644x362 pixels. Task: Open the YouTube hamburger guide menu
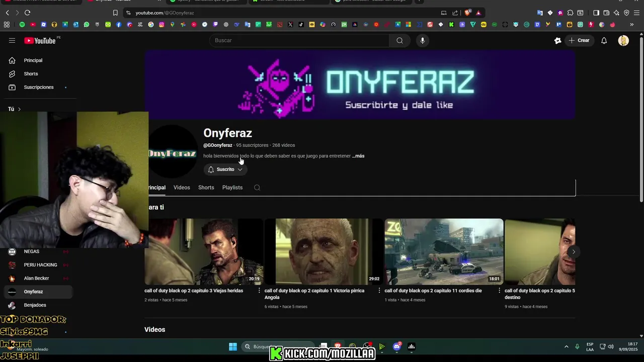coord(12,41)
